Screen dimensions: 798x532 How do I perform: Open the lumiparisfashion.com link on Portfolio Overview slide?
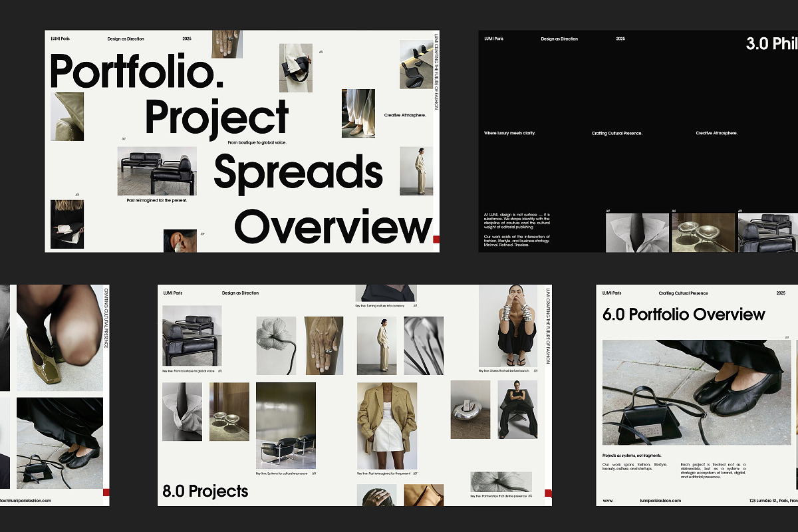(x=661, y=500)
